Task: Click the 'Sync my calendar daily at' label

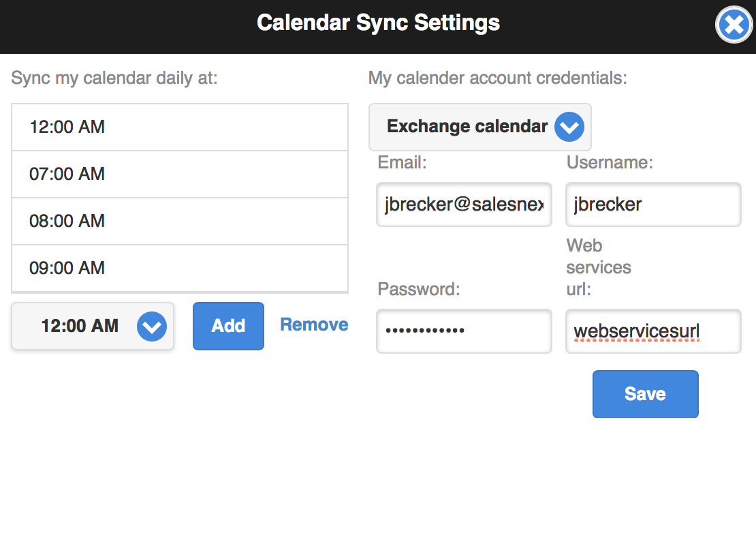Action: tap(114, 78)
